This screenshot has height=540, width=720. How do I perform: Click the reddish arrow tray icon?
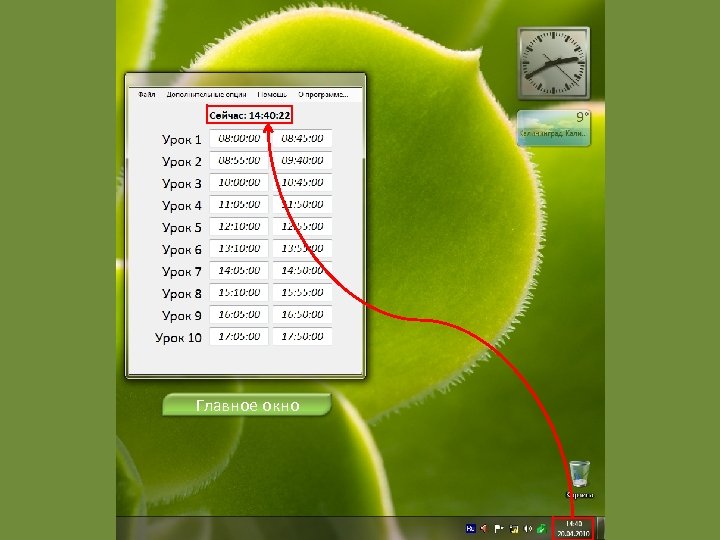click(484, 529)
